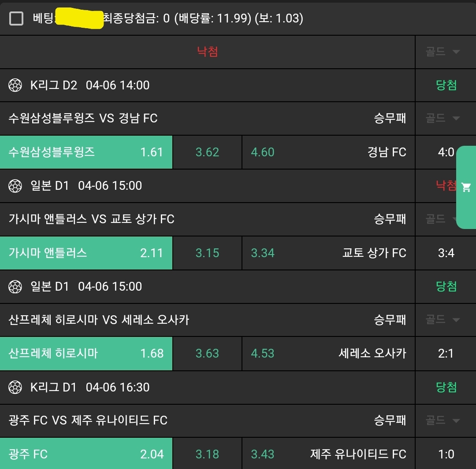476x469 pixels.
Task: Open 골드 dropdown next to 낙첨 header
Action: [x=443, y=52]
